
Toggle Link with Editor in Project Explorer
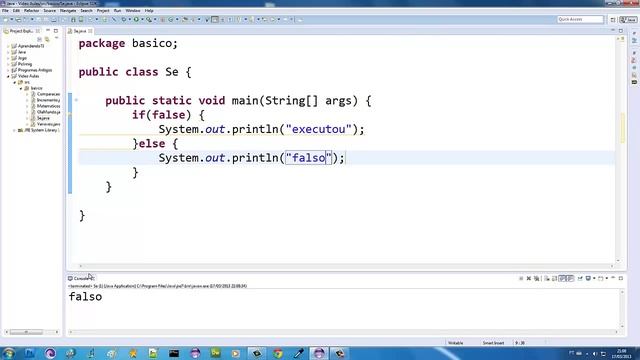(47, 39)
